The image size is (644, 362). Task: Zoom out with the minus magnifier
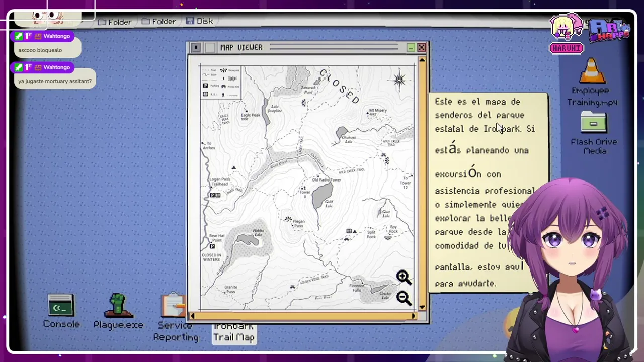tap(403, 298)
